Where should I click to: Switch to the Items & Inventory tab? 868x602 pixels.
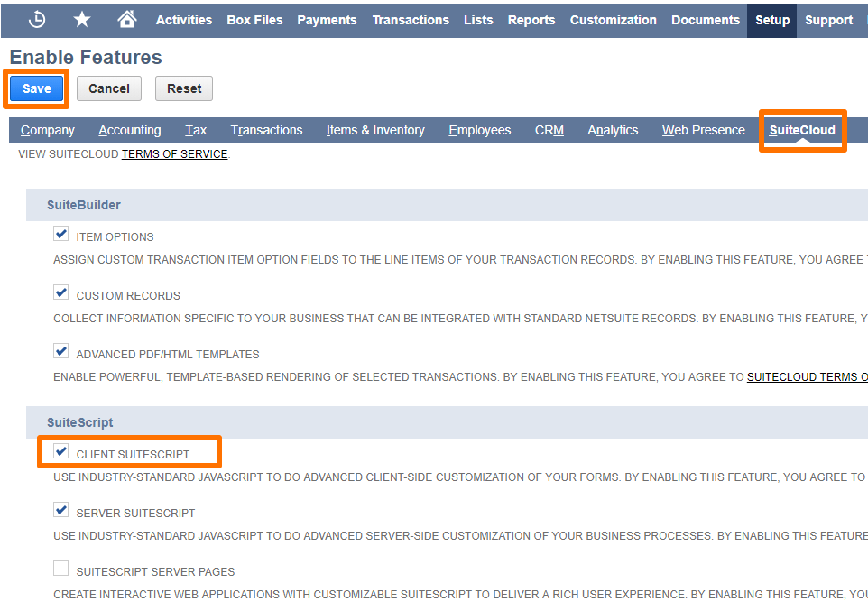[375, 129]
